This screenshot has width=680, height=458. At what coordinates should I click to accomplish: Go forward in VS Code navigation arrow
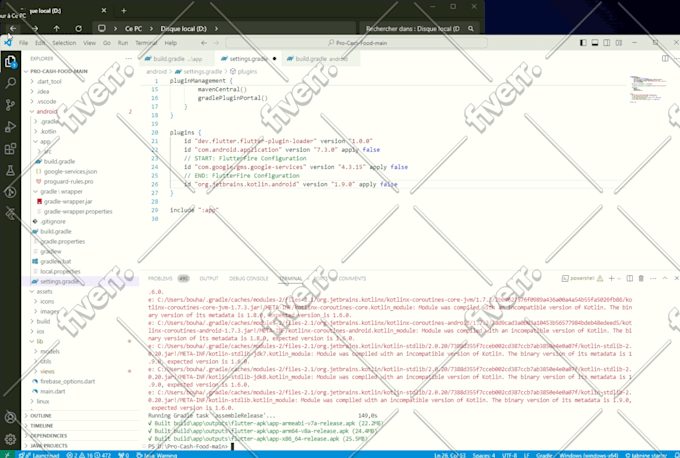tap(216, 43)
